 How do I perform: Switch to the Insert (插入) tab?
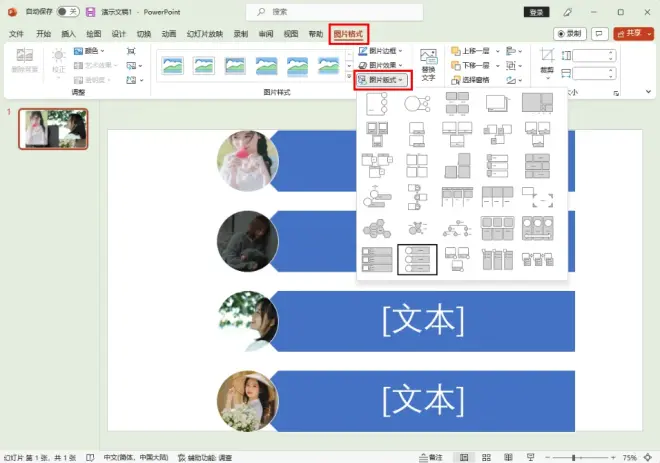(68, 34)
